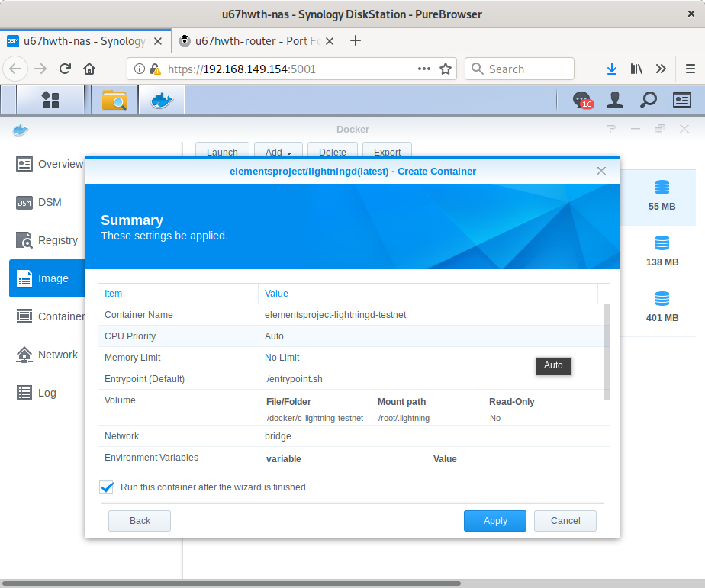
Task: Show more toolbar items chevron
Action: (x=661, y=69)
